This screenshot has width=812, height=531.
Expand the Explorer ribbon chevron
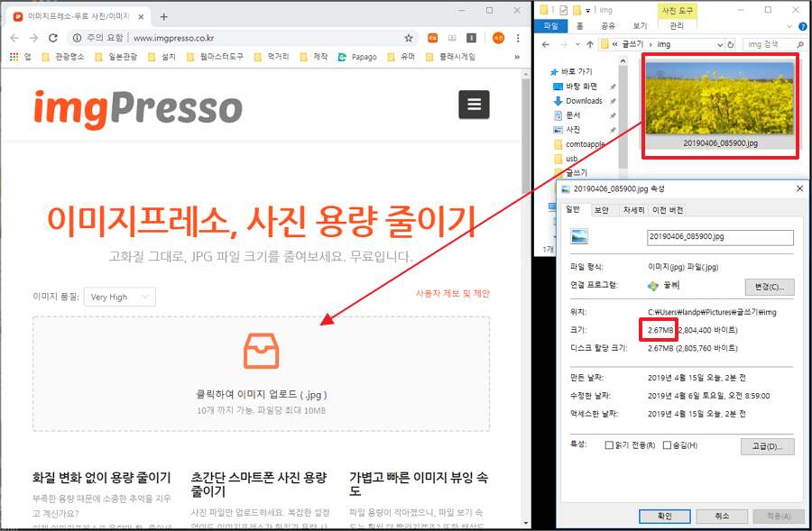pos(789,26)
